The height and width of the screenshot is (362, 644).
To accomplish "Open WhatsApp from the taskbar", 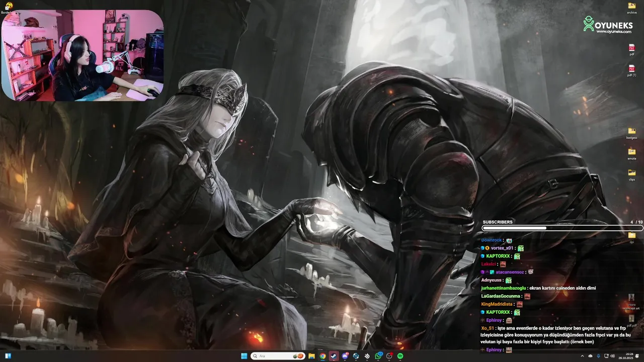I will [x=378, y=356].
